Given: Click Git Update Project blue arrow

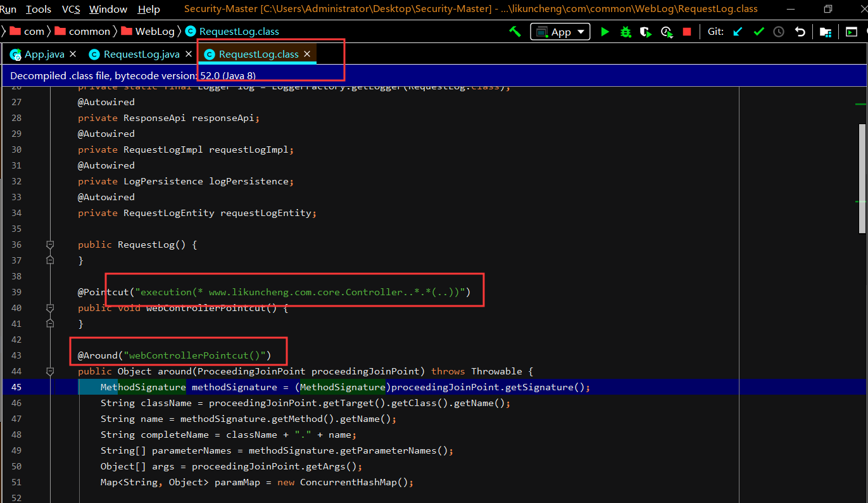Looking at the screenshot, I should point(738,32).
